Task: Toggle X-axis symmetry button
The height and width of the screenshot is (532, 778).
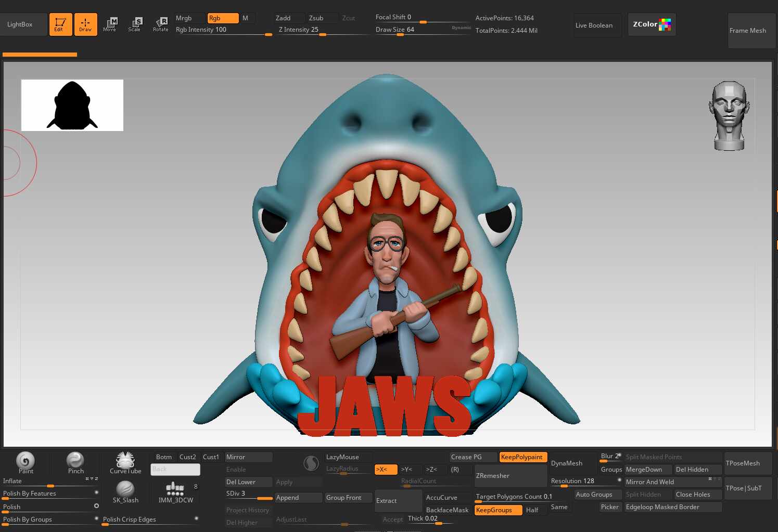Action: [386, 470]
